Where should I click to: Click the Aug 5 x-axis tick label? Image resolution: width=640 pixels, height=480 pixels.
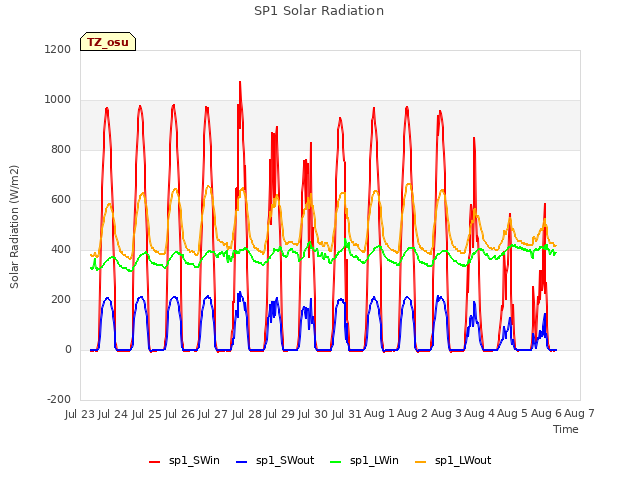tap(512, 414)
